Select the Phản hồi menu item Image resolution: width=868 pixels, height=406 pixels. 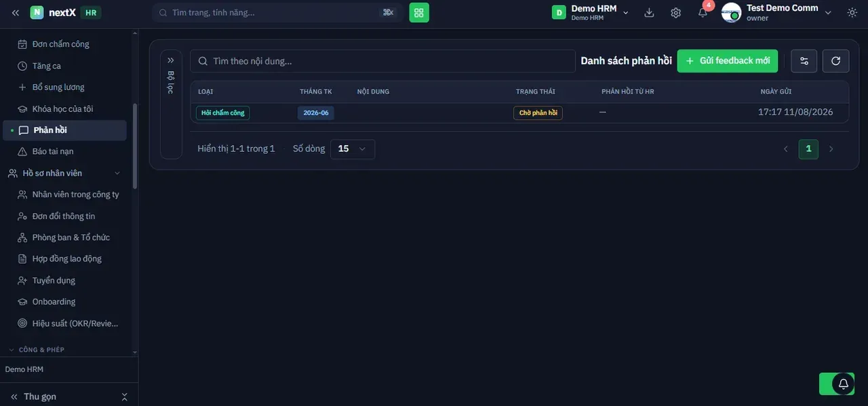pyautogui.click(x=64, y=130)
